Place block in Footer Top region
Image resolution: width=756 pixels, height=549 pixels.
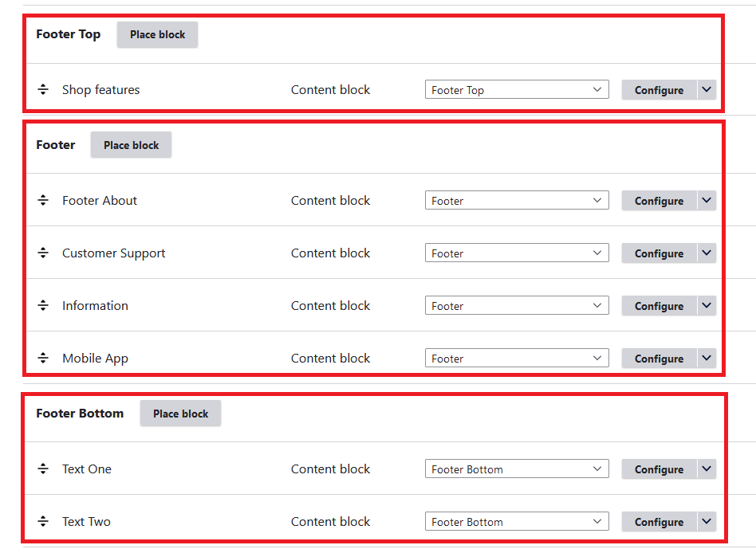(157, 35)
